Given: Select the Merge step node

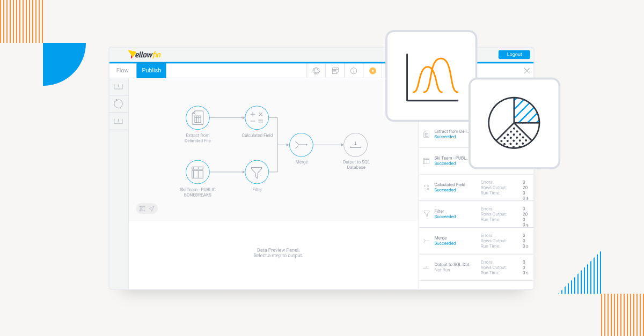Looking at the screenshot, I should pos(301,145).
